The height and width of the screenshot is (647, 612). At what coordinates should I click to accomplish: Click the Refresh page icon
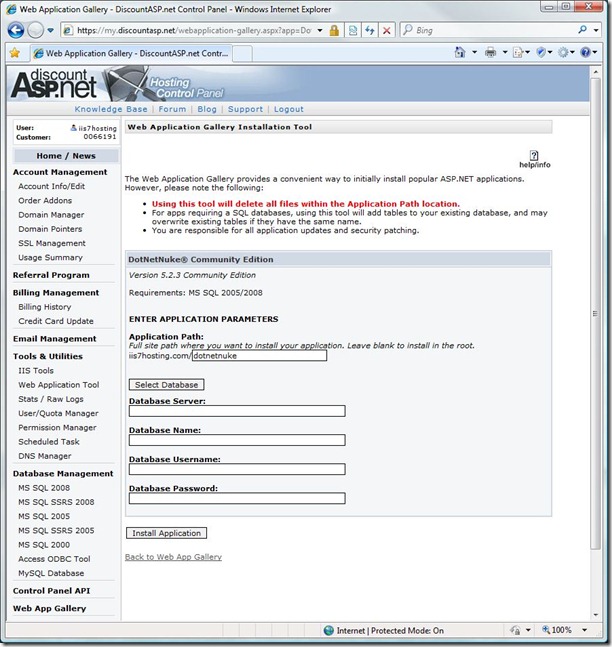(x=370, y=31)
